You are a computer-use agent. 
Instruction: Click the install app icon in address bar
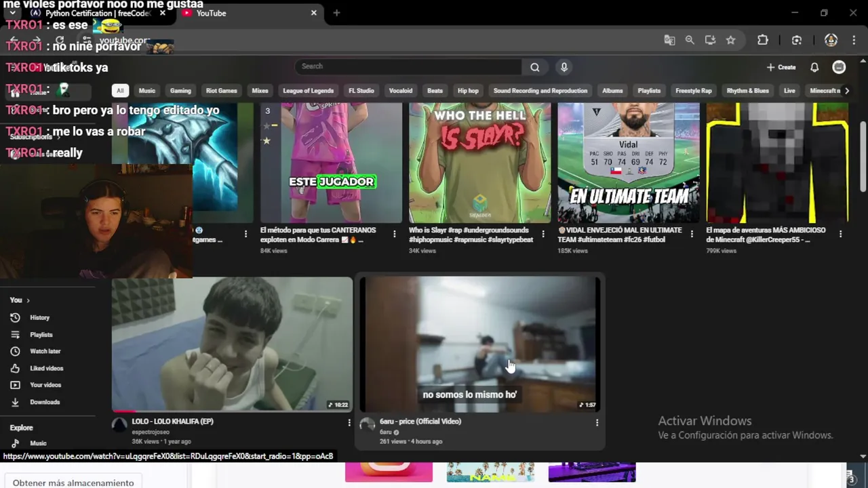pyautogui.click(x=710, y=40)
